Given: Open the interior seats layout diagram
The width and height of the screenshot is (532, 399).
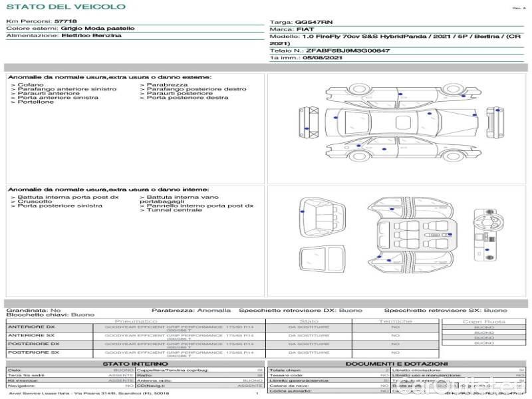Looking at the screenshot, I should pyautogui.click(x=414, y=235).
